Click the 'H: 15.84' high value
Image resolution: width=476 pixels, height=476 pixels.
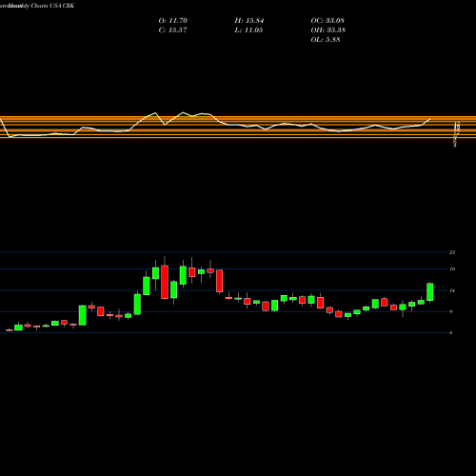tap(249, 21)
